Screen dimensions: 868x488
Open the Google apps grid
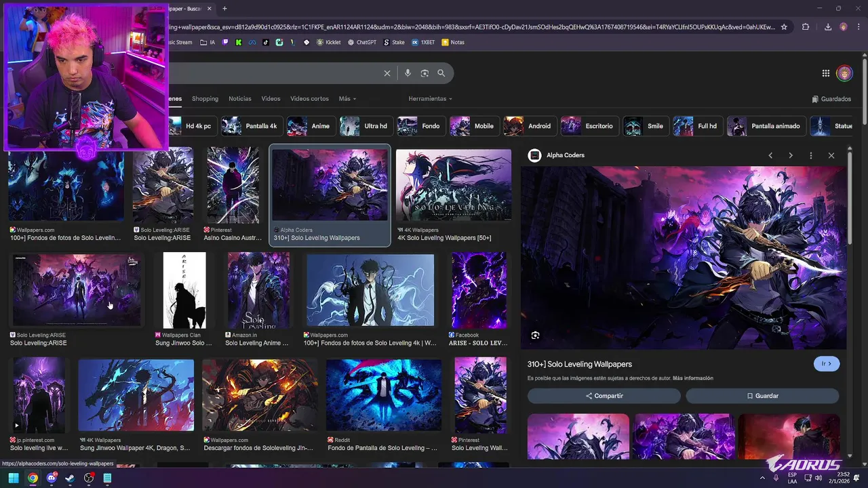(826, 73)
